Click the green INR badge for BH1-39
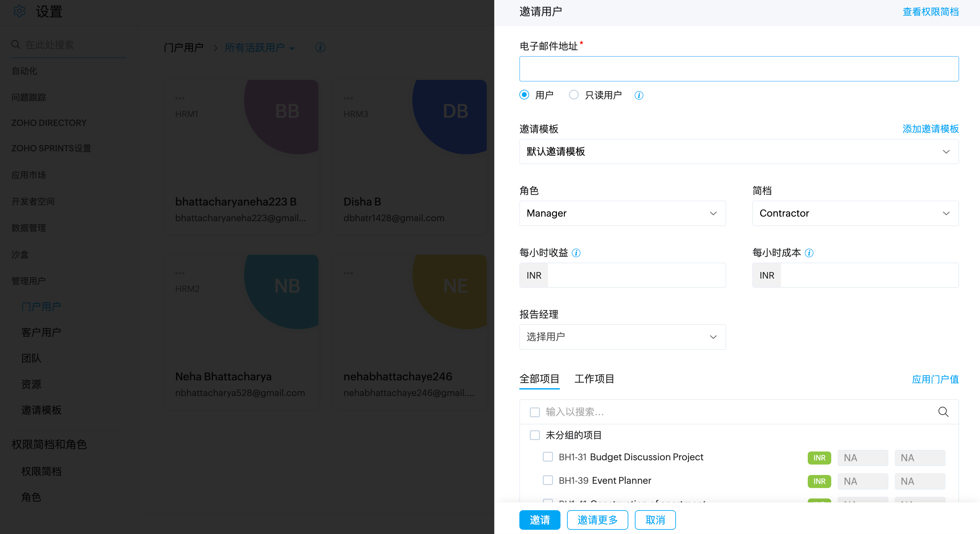This screenshot has height=534, width=980. point(819,481)
